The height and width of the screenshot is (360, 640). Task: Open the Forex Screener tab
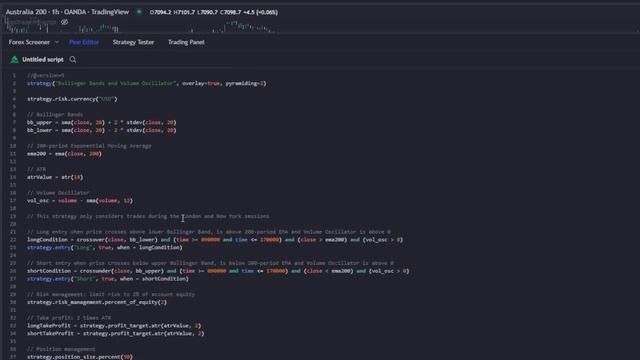point(29,42)
